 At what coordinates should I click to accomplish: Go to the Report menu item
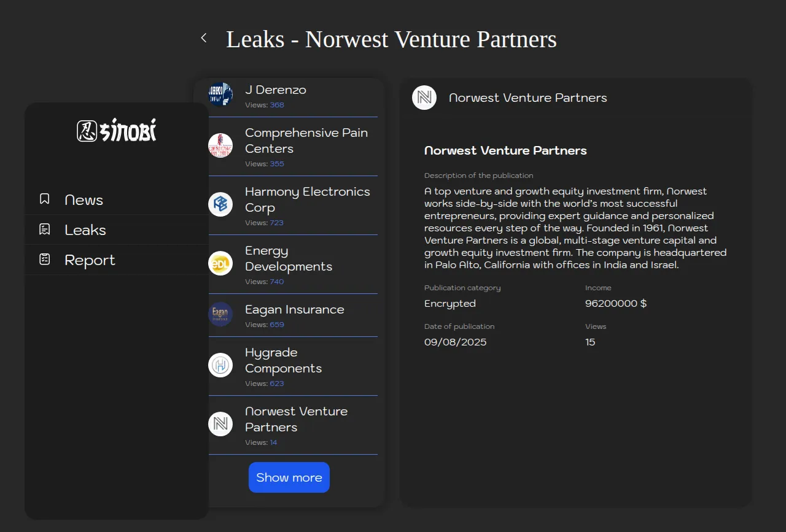click(90, 260)
